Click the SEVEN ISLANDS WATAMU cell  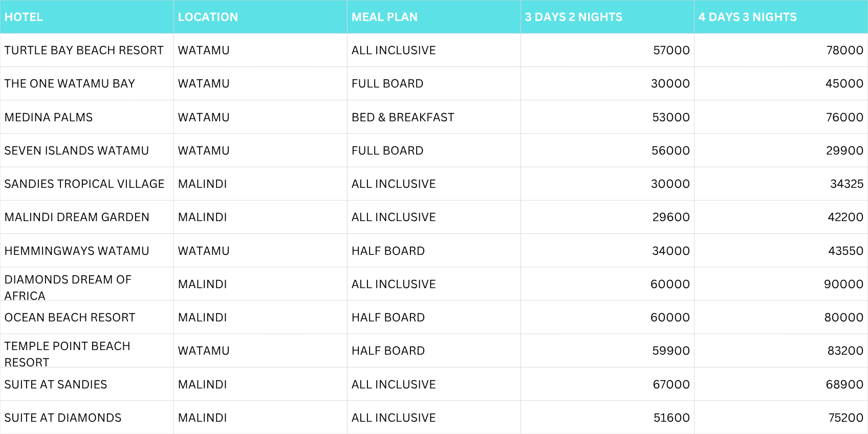click(x=77, y=150)
